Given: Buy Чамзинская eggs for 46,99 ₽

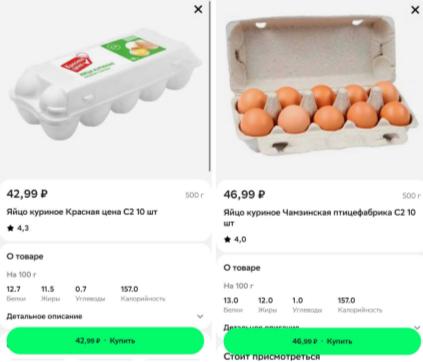Looking at the screenshot, I should (x=322, y=341).
